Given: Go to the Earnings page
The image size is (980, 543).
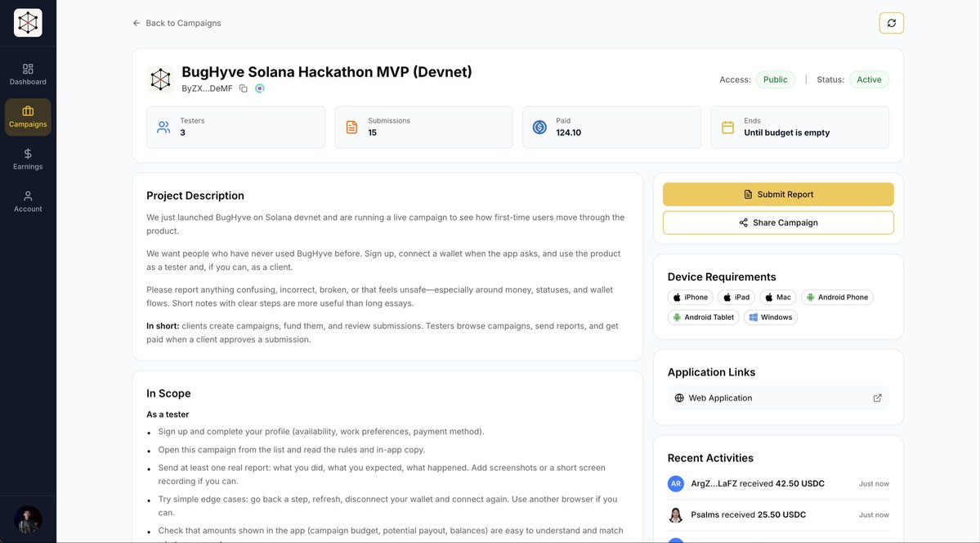Looking at the screenshot, I should point(28,159).
